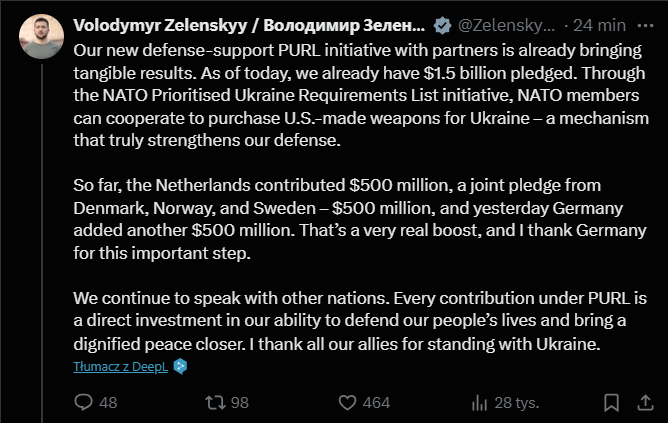Viewport: 668px width, 423px height.
Task: Like the post with the heart icon
Action: [347, 402]
